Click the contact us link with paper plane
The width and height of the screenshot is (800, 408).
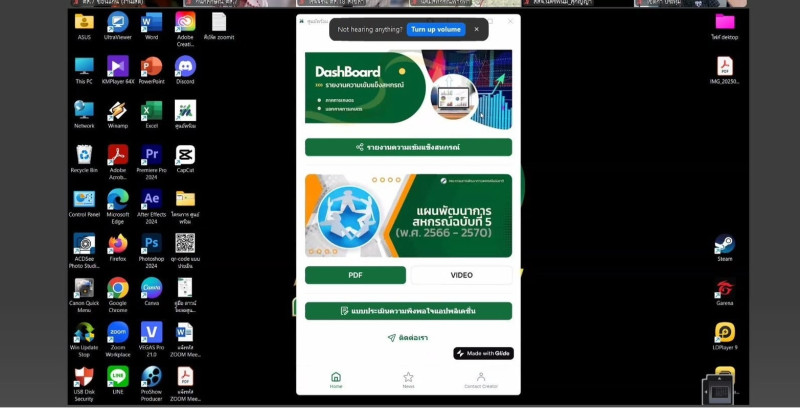click(x=408, y=338)
